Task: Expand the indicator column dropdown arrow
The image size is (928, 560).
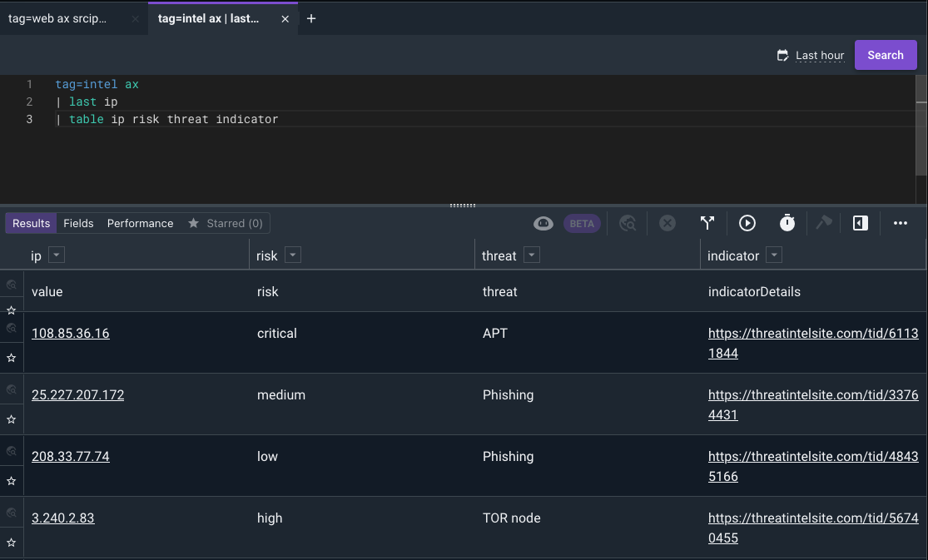Action: point(773,255)
